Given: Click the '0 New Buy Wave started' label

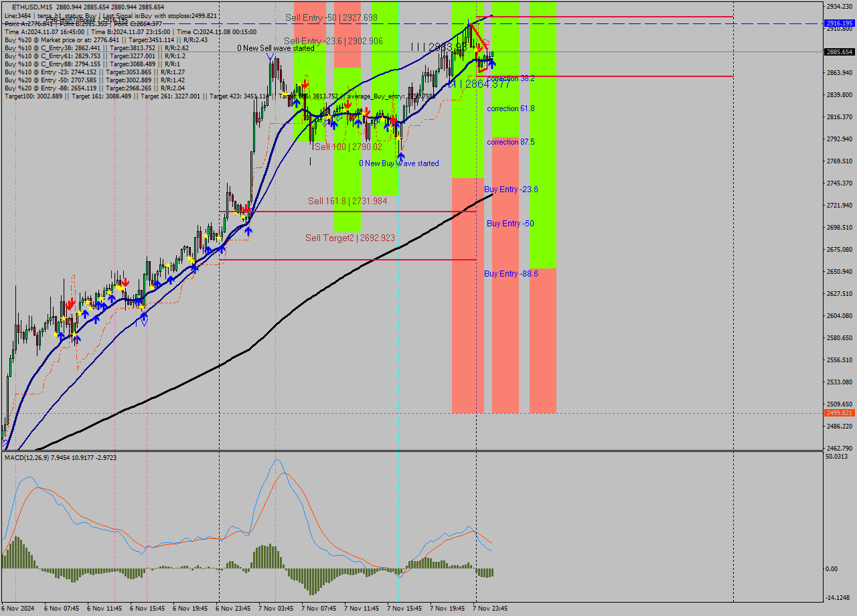Looking at the screenshot, I should click(399, 163).
